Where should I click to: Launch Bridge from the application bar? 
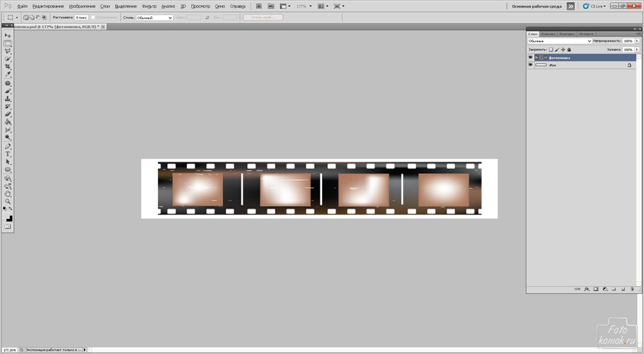(258, 6)
